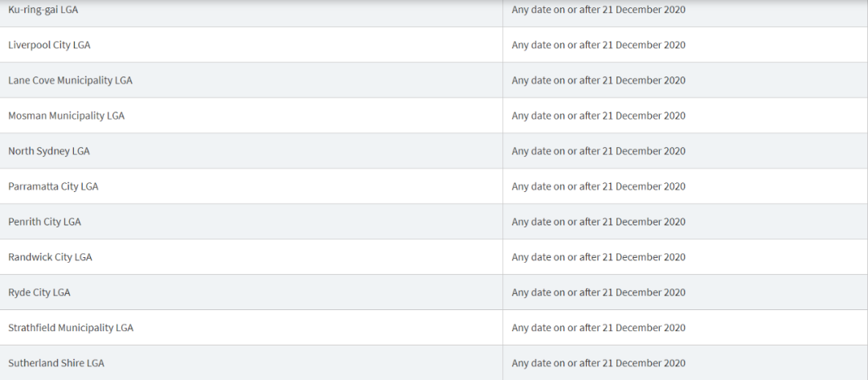The height and width of the screenshot is (380, 868).
Task: Select the date next to Strathfield Municipality
Action: [599, 328]
